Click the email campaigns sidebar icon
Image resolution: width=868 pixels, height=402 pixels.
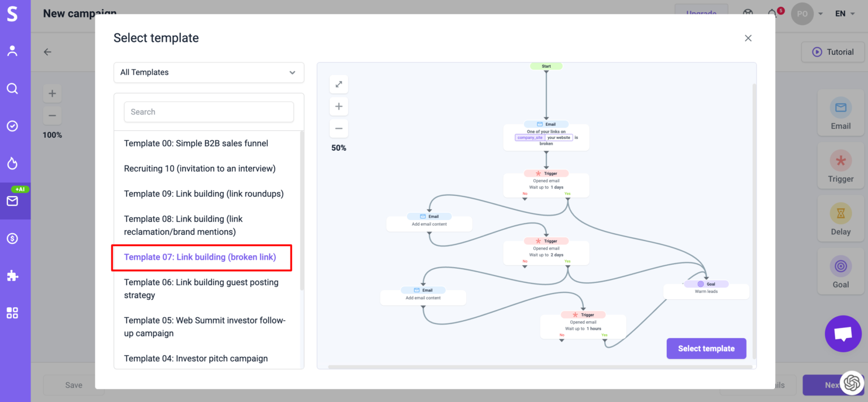pos(12,201)
